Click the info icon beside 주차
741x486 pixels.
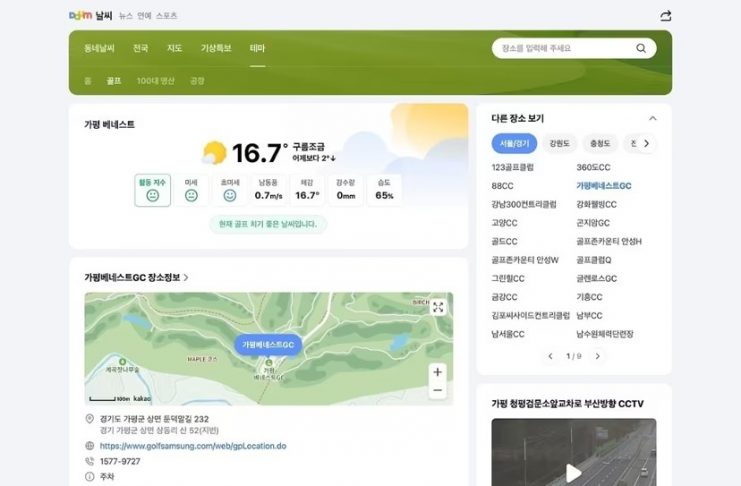tap(89, 477)
